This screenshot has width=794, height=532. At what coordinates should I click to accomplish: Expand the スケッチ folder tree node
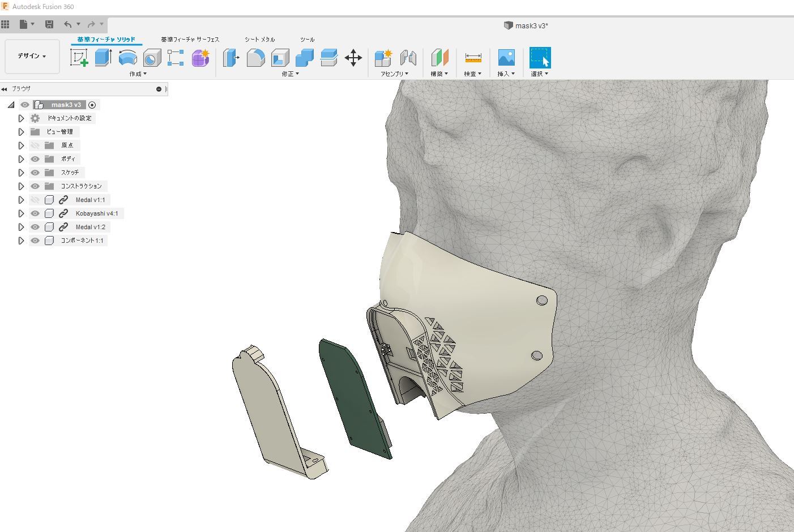pyautogui.click(x=21, y=173)
